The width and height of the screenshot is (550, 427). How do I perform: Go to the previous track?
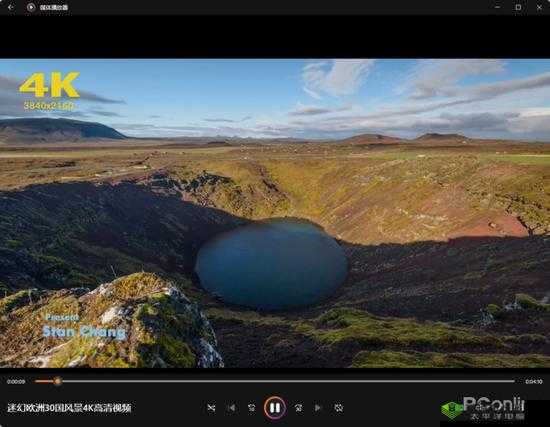(232, 408)
